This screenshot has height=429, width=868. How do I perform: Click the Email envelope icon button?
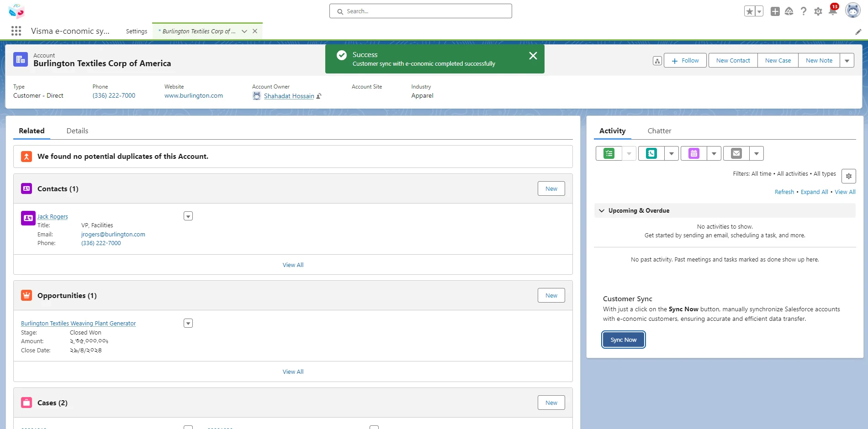(736, 153)
